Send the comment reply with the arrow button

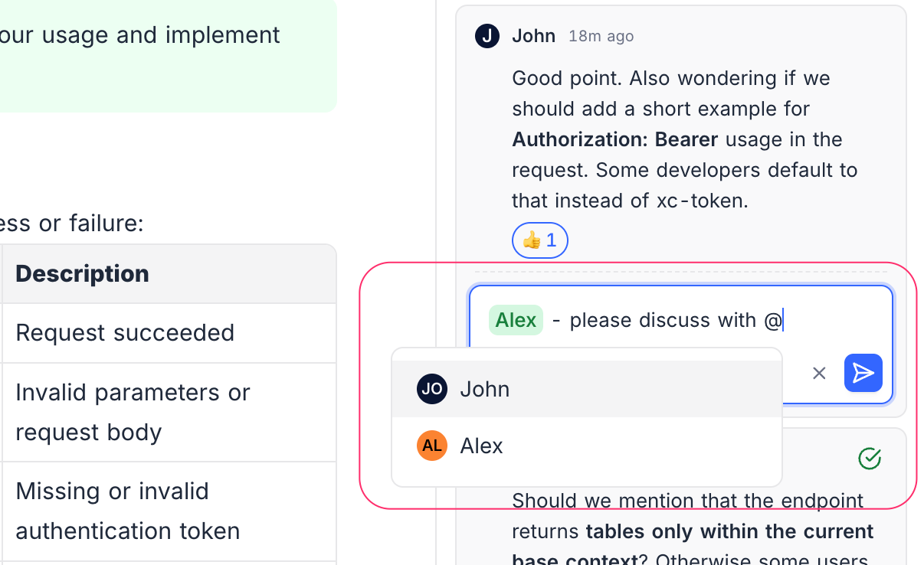863,373
